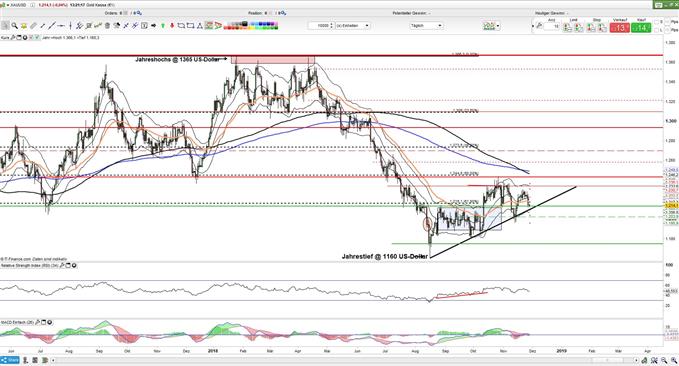Select the magnifier zoom tool
This screenshot has height=366, width=679.
(x=14, y=26)
